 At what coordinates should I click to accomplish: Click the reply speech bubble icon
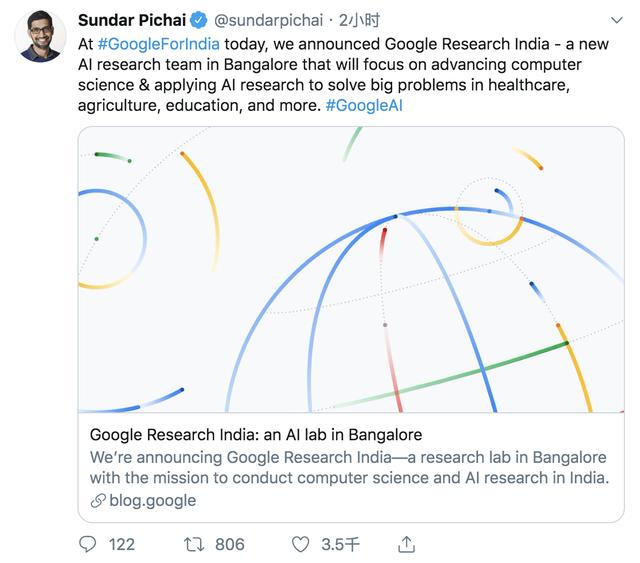[89, 544]
